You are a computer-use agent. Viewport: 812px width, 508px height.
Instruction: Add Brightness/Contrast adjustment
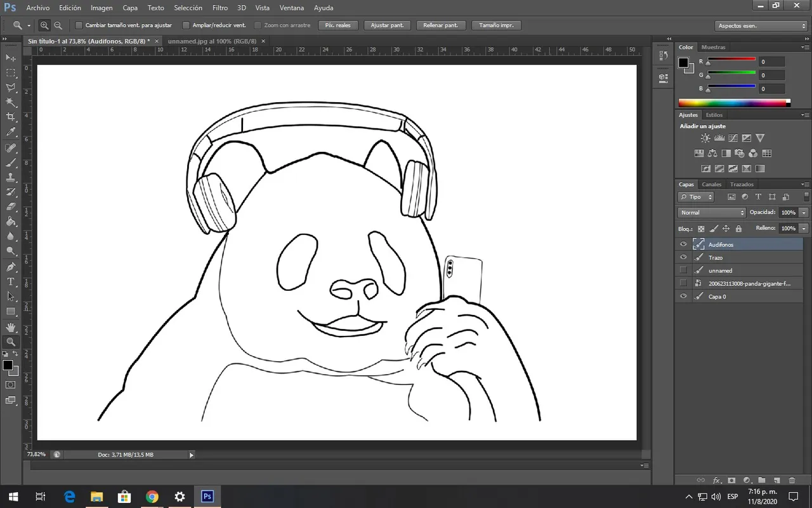coord(705,138)
